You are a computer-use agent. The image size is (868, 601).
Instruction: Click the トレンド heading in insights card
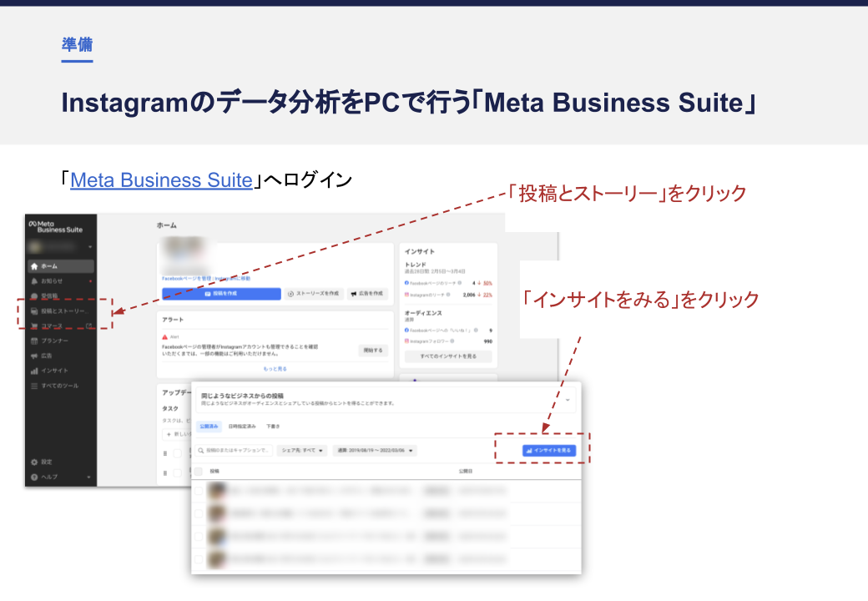[415, 265]
